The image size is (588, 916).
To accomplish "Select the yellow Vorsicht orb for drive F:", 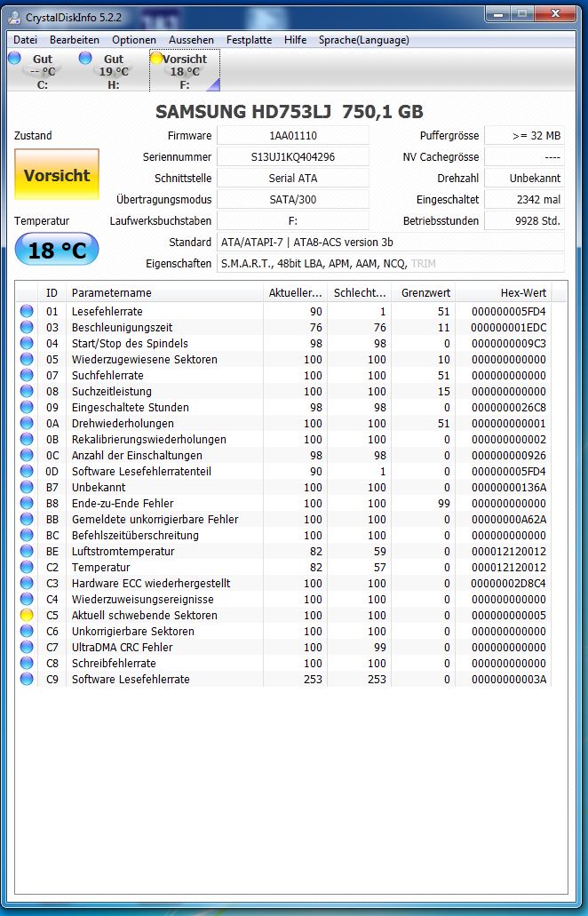I will 156,58.
